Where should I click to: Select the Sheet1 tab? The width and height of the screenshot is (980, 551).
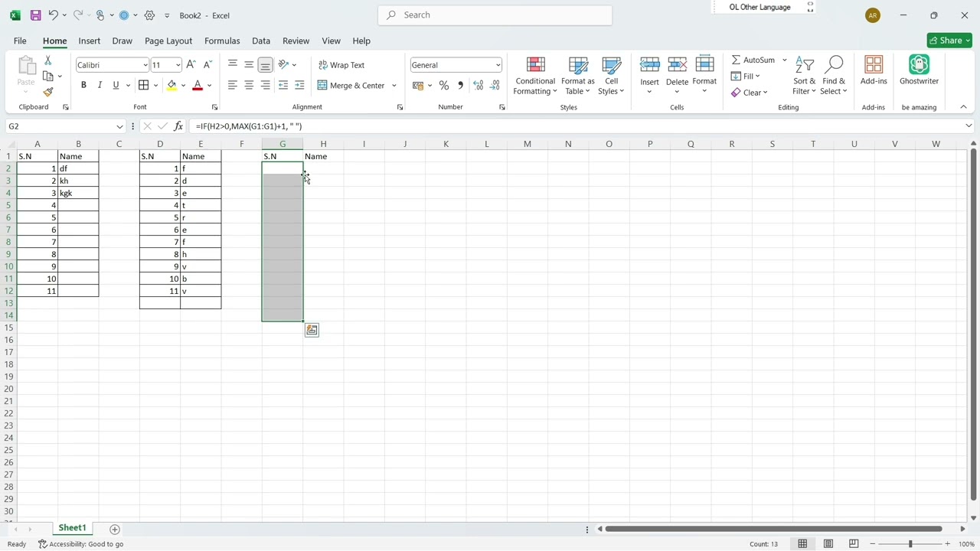click(73, 528)
